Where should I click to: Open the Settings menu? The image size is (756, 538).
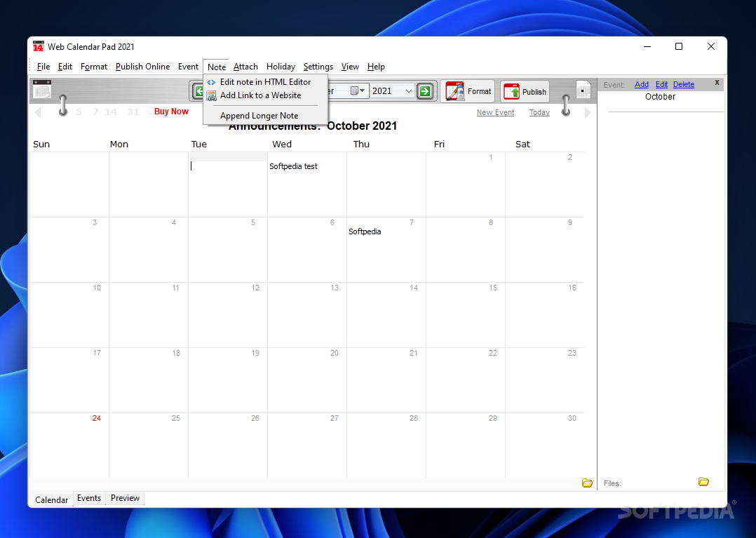[318, 67]
